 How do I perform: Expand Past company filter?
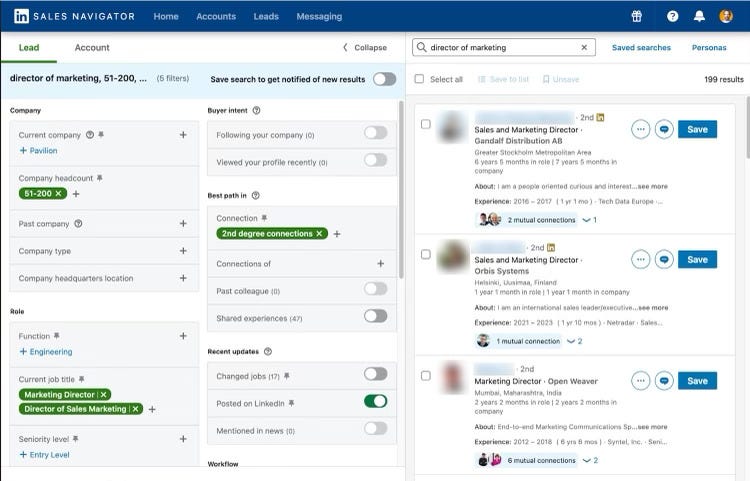tap(183, 223)
